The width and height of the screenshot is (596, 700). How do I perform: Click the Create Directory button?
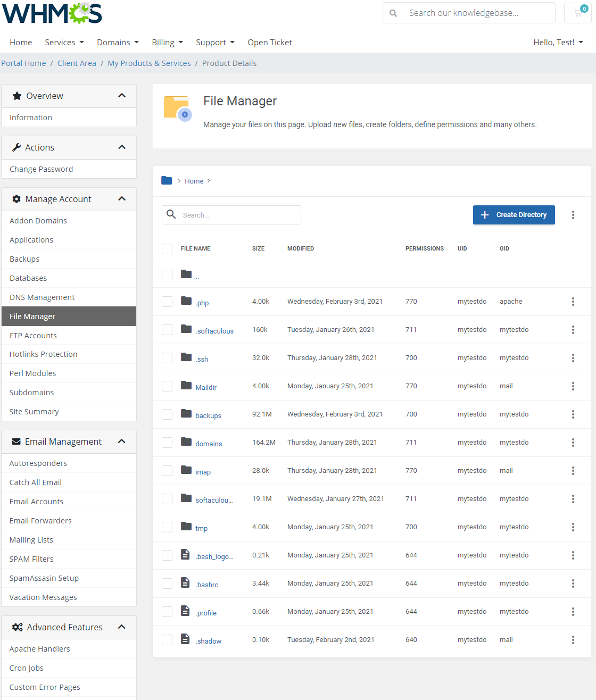pyautogui.click(x=514, y=215)
